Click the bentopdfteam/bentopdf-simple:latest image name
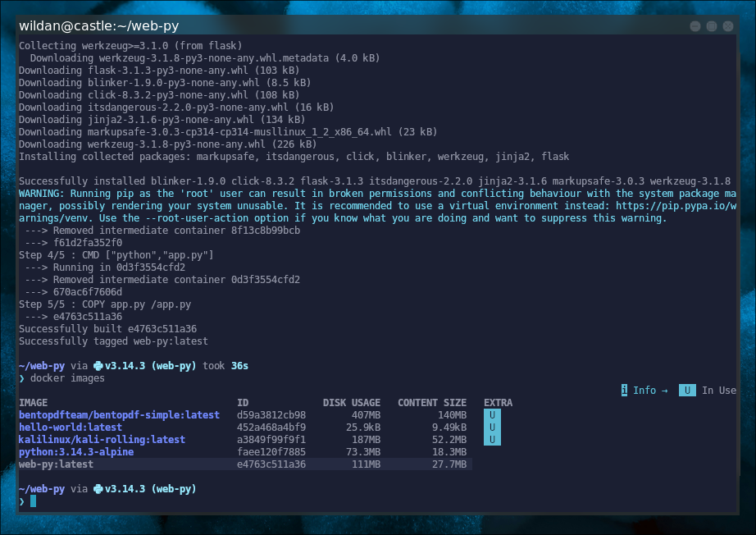The image size is (756, 535). click(119, 415)
